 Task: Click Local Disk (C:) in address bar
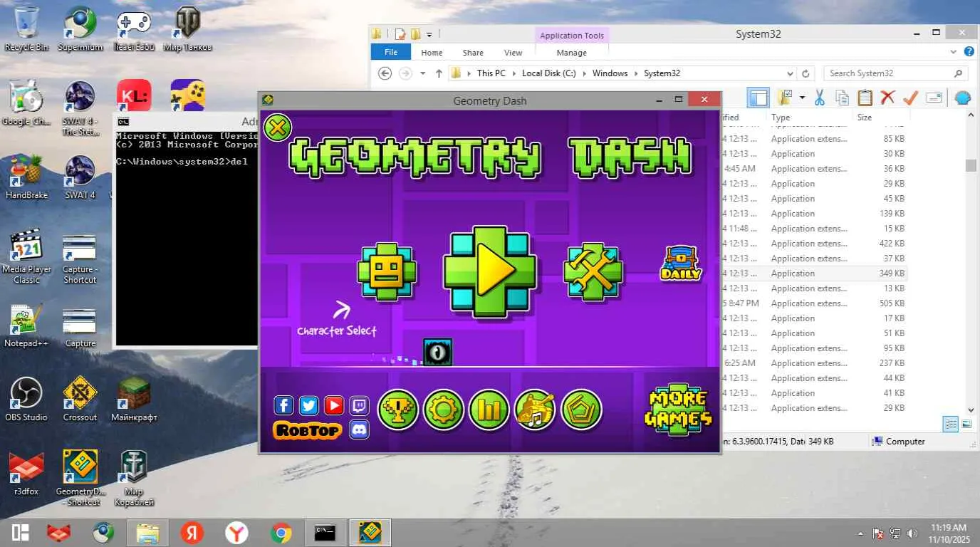click(x=548, y=73)
